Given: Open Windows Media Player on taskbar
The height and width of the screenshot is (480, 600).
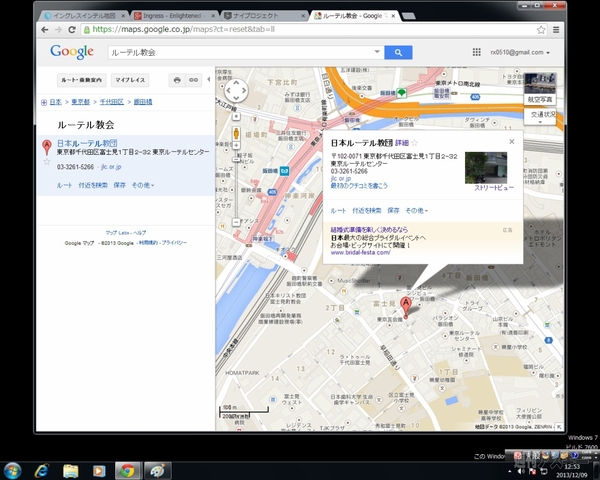Looking at the screenshot, I should click(x=99, y=471).
